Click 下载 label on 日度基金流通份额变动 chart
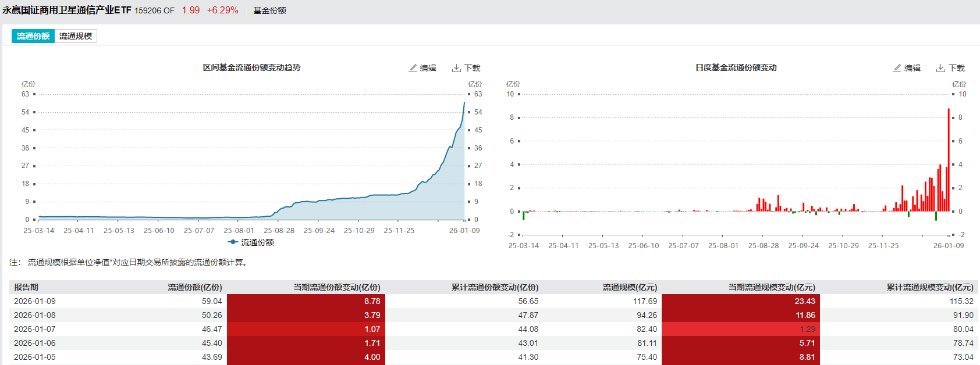Image resolution: width=980 pixels, height=365 pixels. coord(957,68)
